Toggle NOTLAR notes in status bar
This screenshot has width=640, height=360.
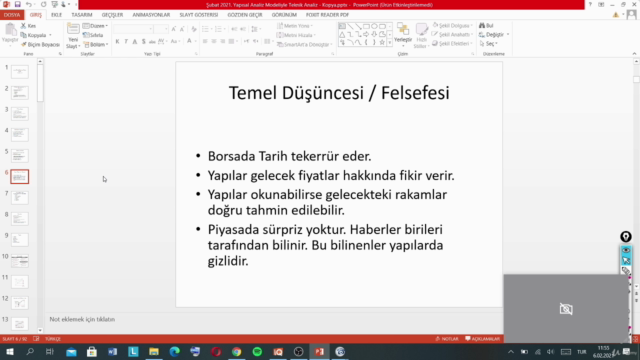(447, 339)
